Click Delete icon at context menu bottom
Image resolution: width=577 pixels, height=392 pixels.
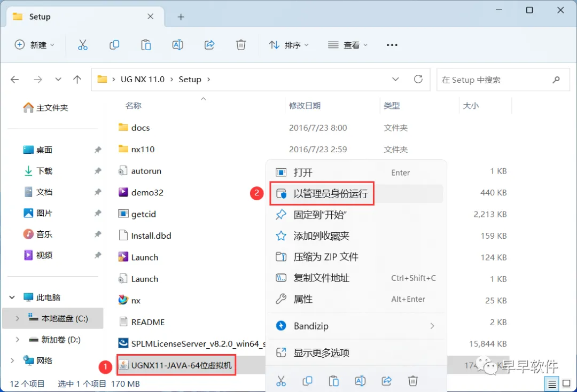click(413, 381)
